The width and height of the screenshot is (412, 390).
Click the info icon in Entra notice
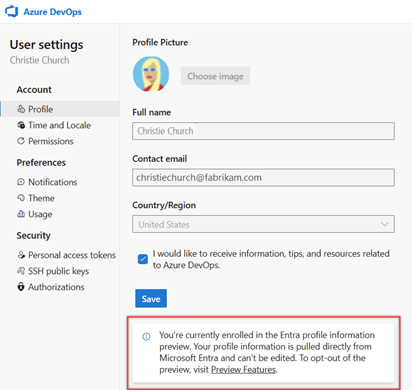point(146,336)
